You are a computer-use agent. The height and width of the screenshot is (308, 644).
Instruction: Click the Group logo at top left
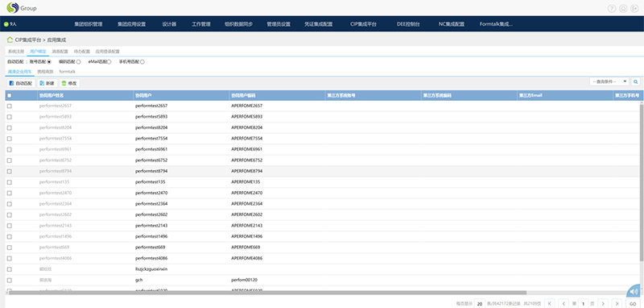22,8
